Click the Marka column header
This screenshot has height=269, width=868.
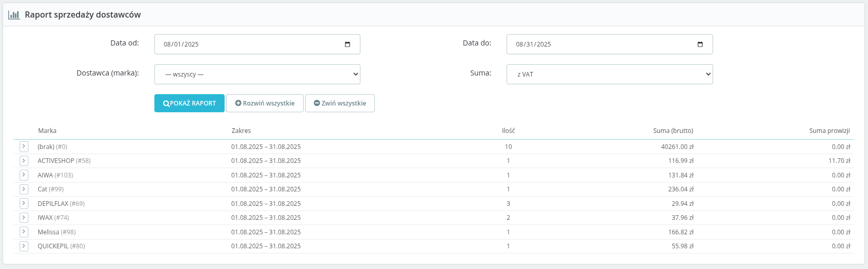coord(47,131)
